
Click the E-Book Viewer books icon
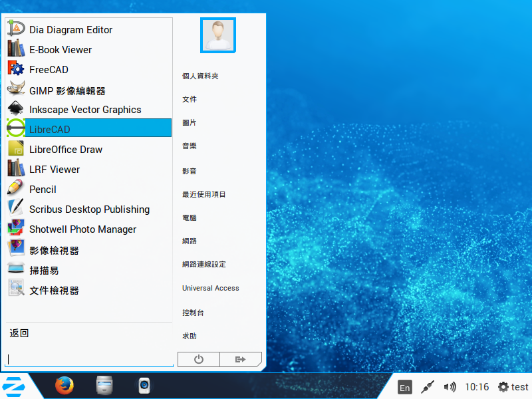click(16, 49)
